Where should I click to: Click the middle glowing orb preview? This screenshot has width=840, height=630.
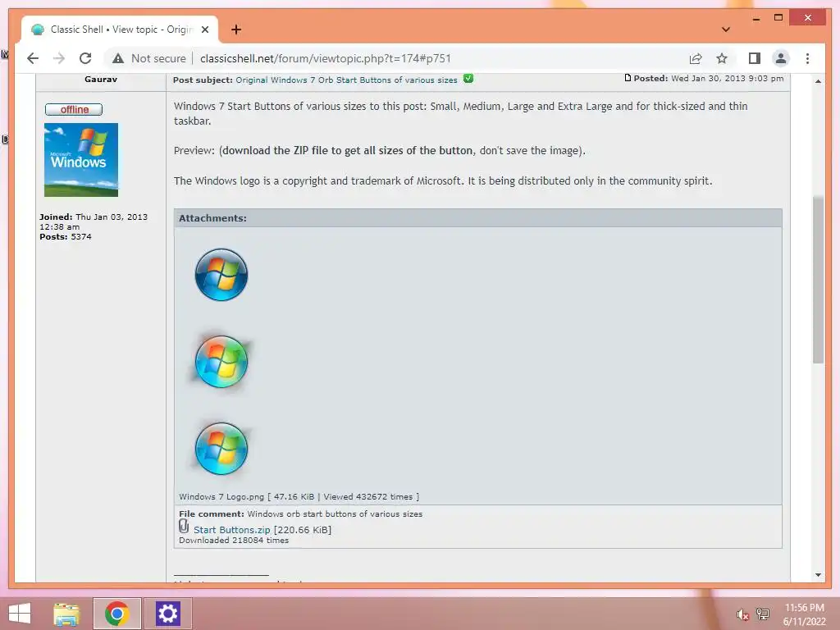pyautogui.click(x=221, y=362)
